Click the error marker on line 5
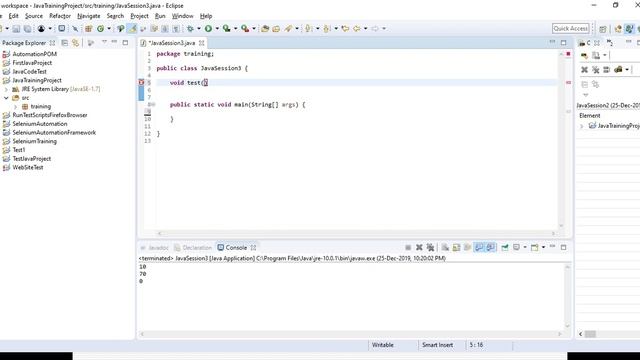Viewport: 640px width, 360px height. [142, 82]
